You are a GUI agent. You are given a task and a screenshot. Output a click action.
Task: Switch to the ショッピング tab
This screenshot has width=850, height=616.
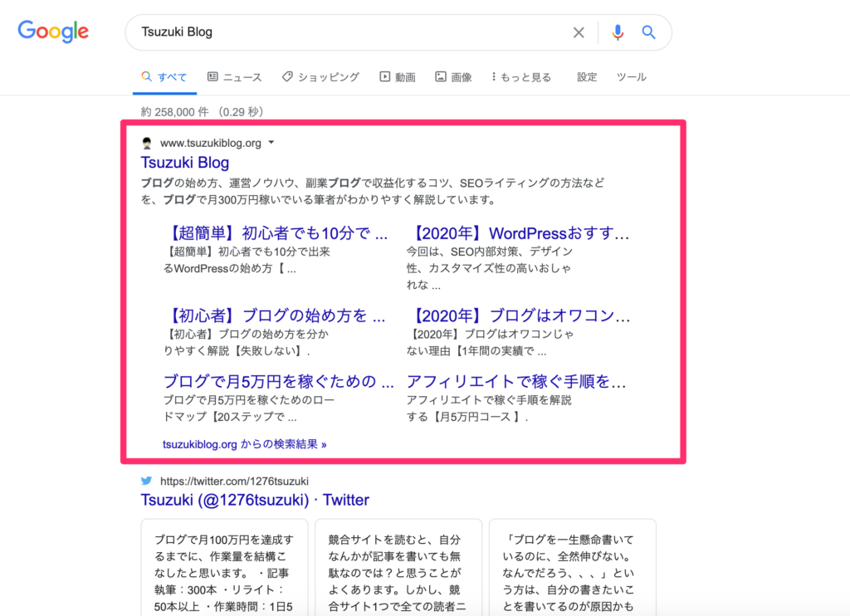pos(320,77)
